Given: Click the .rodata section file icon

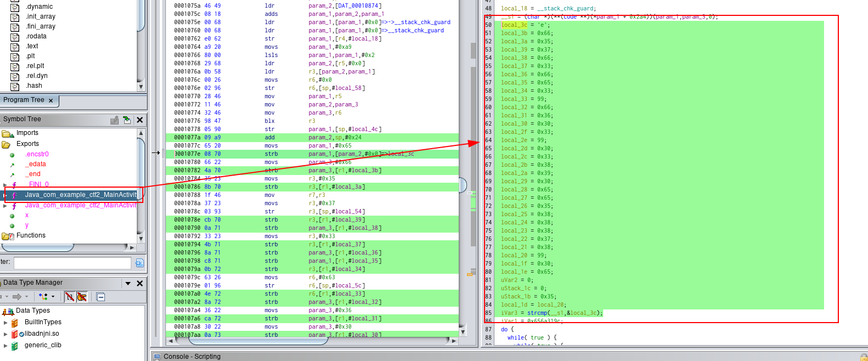Looking at the screenshot, I should (15, 36).
